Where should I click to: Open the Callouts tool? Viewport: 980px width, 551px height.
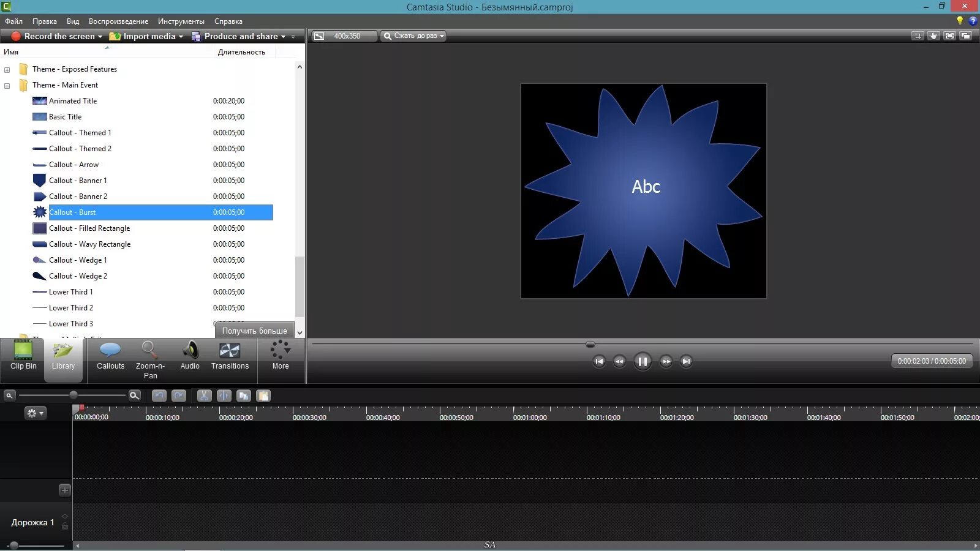tap(110, 356)
